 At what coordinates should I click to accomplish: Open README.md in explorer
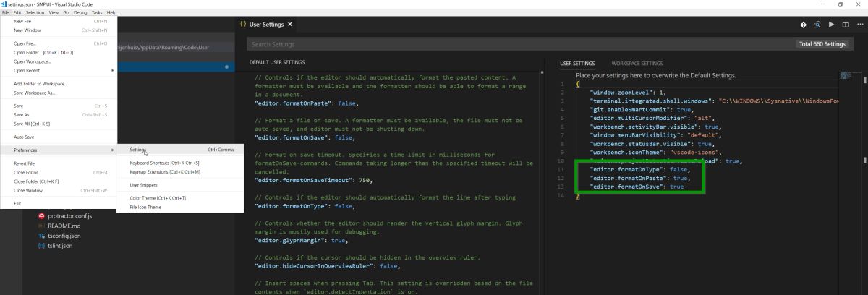click(63, 226)
